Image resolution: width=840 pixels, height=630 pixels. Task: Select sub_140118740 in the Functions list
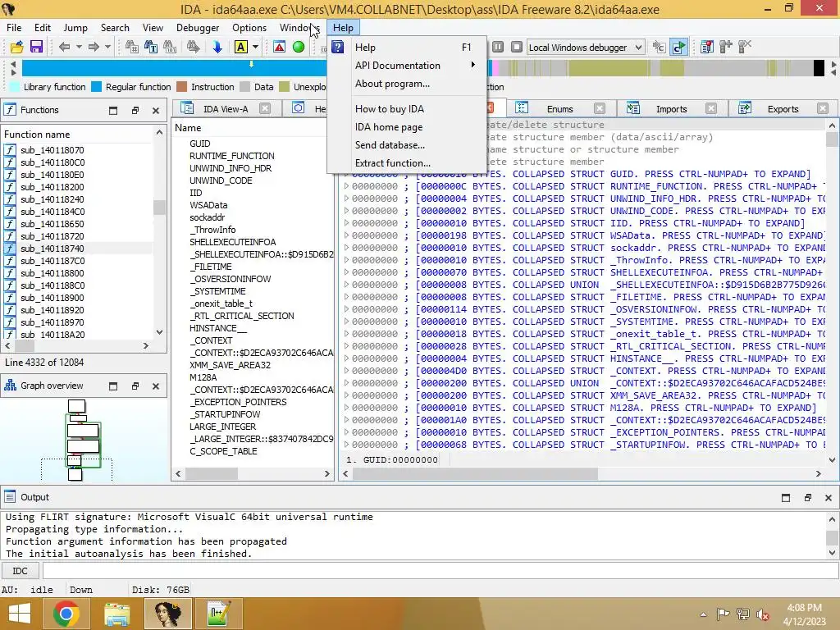(x=78, y=249)
